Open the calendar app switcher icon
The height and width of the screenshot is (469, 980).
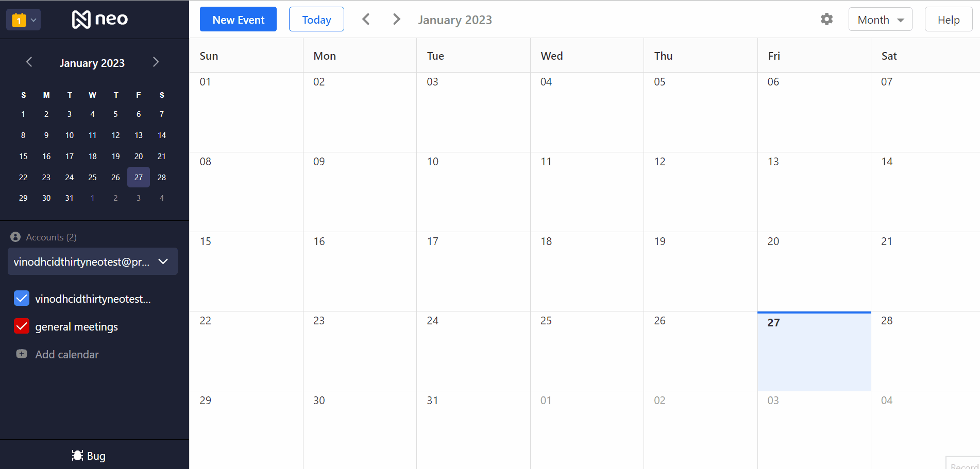click(19, 20)
